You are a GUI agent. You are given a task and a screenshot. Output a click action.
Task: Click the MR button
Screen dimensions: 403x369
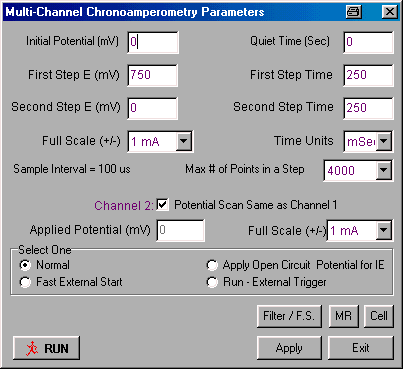click(x=344, y=316)
